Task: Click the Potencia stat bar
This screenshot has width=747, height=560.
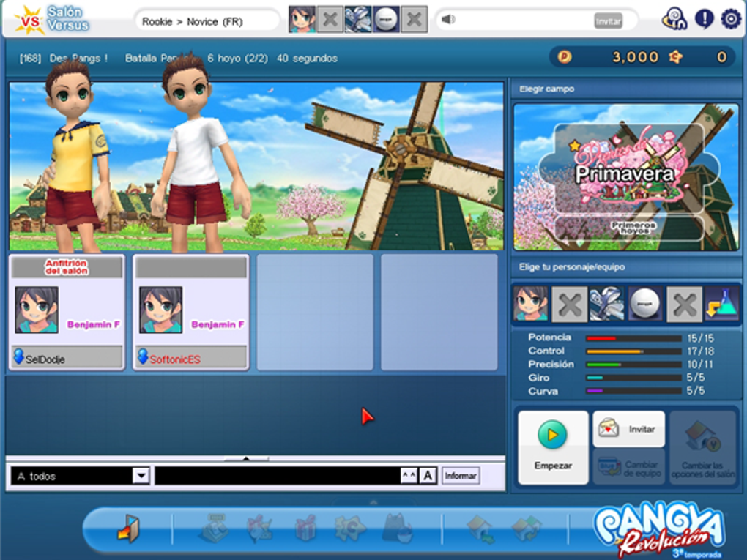Action: (x=633, y=338)
